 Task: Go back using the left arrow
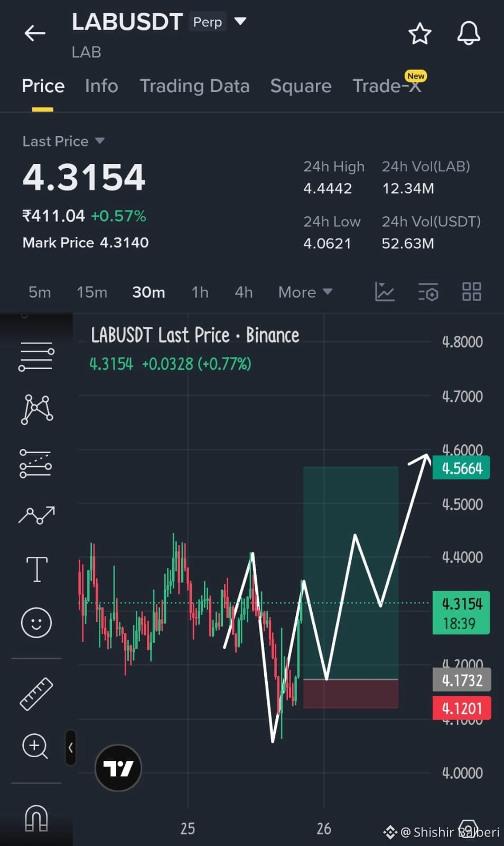coord(35,33)
